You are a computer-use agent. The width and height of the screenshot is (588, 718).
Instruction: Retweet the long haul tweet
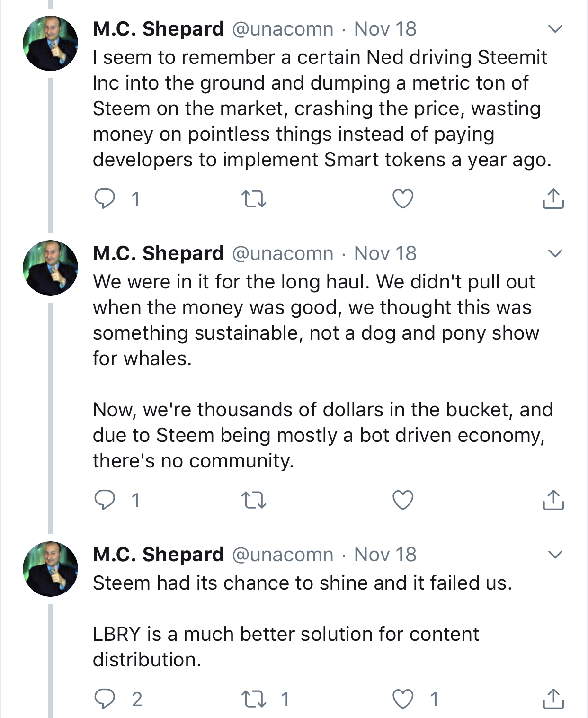[x=254, y=500]
